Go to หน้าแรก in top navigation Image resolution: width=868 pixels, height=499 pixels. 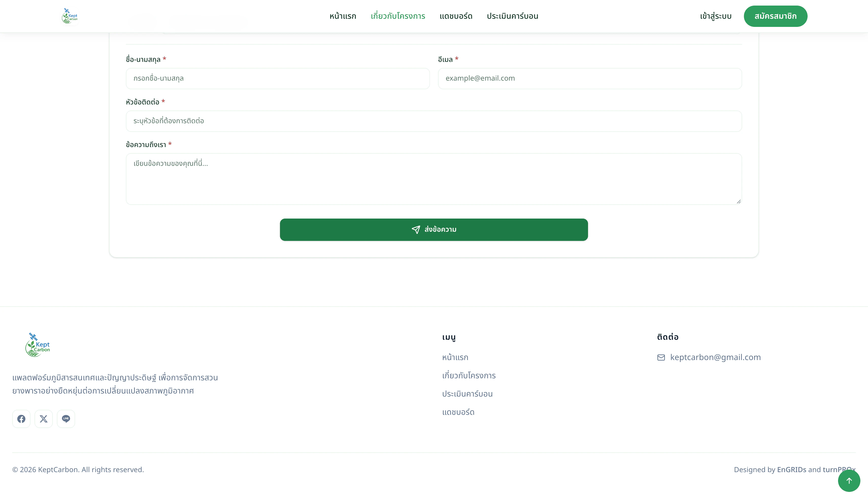343,16
